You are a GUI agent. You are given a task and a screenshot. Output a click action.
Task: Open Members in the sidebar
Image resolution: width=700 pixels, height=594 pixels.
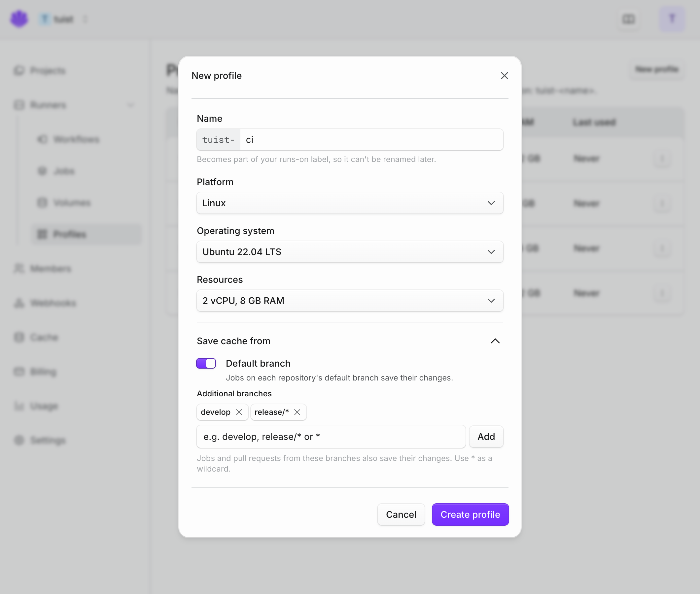(x=43, y=269)
